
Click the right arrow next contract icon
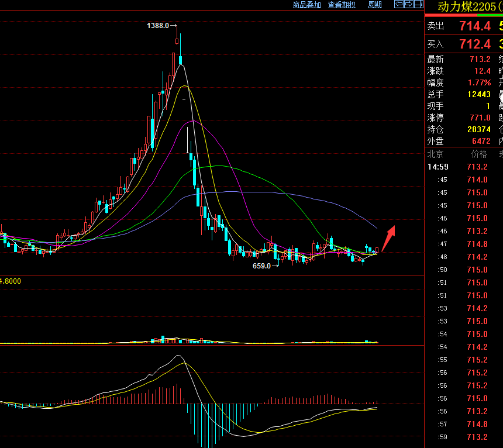[409, 4]
